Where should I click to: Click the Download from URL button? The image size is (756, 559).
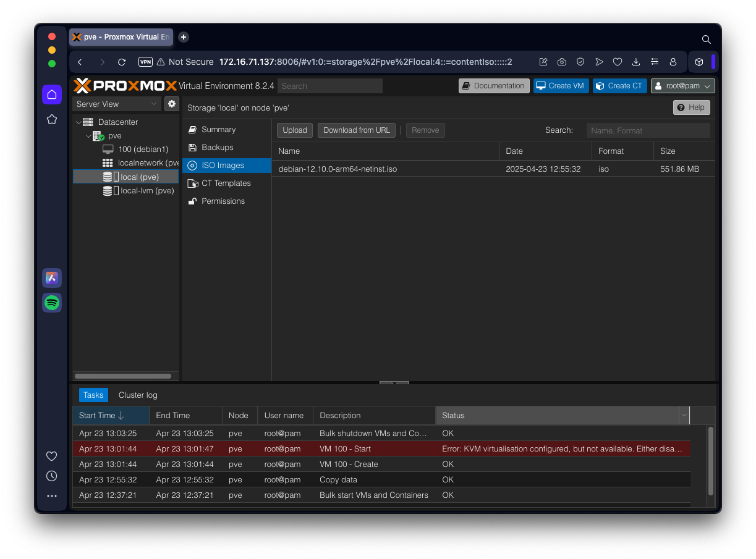tap(357, 130)
